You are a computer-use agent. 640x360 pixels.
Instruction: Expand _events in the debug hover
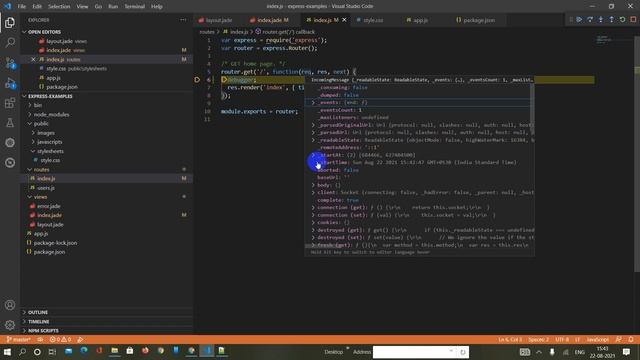click(313, 102)
